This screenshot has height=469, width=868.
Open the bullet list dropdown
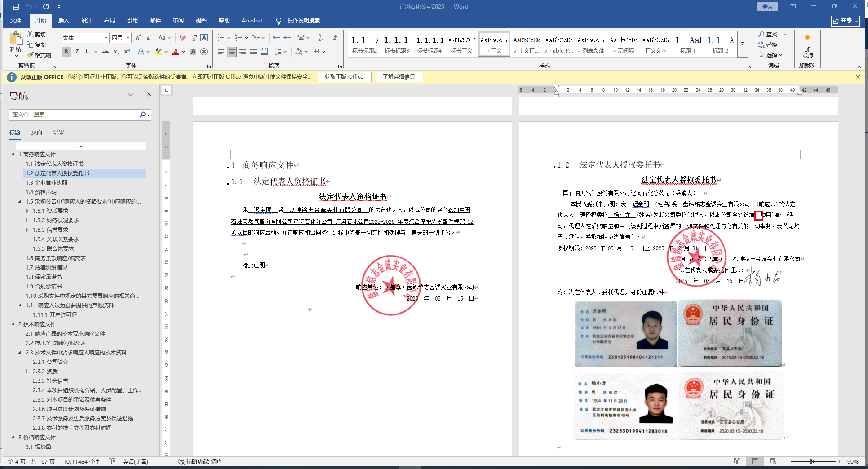click(x=229, y=38)
